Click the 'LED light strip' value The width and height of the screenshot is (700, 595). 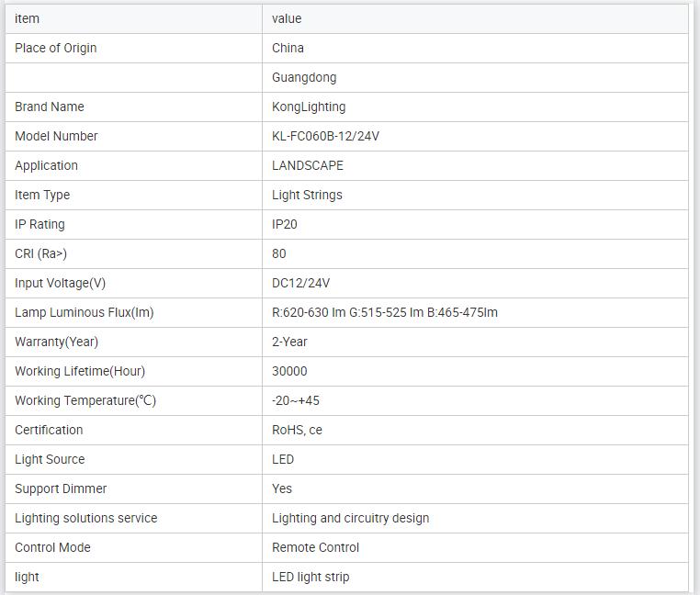point(310,577)
